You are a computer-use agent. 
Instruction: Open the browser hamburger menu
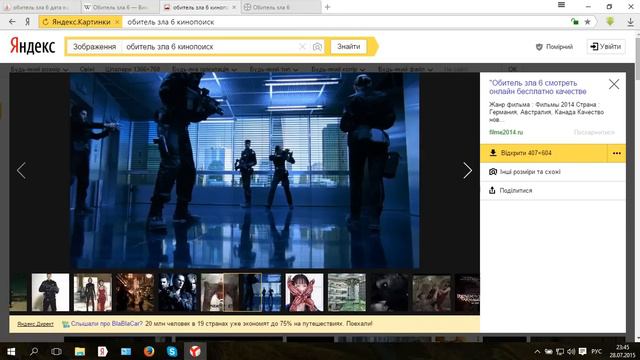point(562,5)
